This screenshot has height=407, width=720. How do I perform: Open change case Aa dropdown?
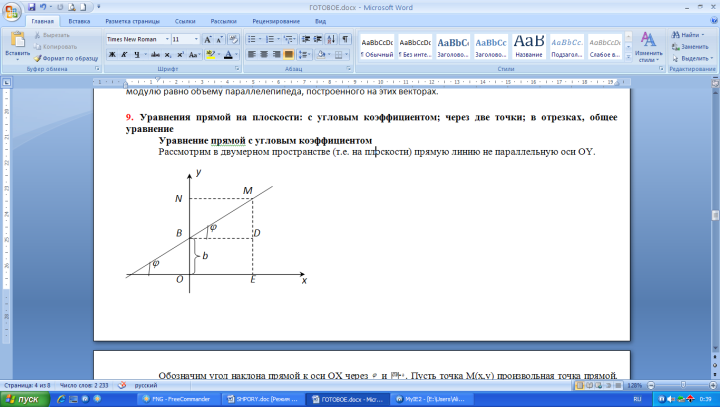(x=194, y=55)
